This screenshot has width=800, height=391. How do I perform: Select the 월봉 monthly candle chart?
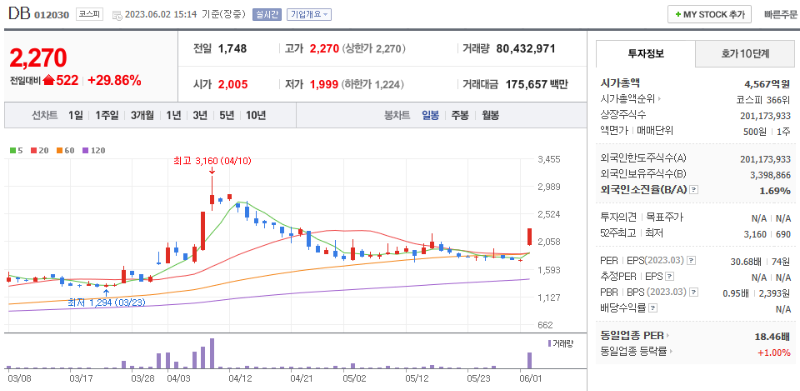[x=490, y=115]
